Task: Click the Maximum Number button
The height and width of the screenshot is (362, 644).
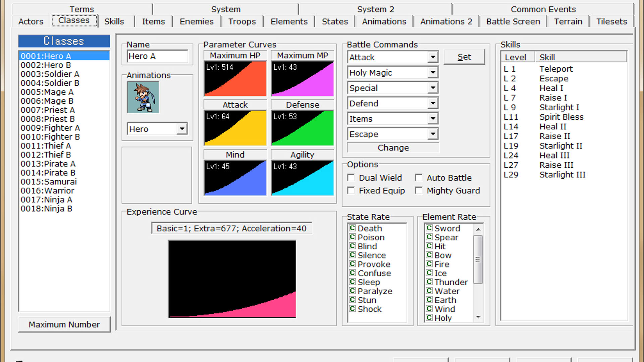Action: [64, 324]
